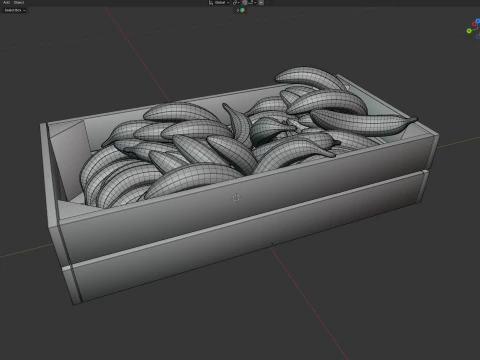
Task: Click the blue Z axis gizmo ball
Action: [x=478, y=21]
